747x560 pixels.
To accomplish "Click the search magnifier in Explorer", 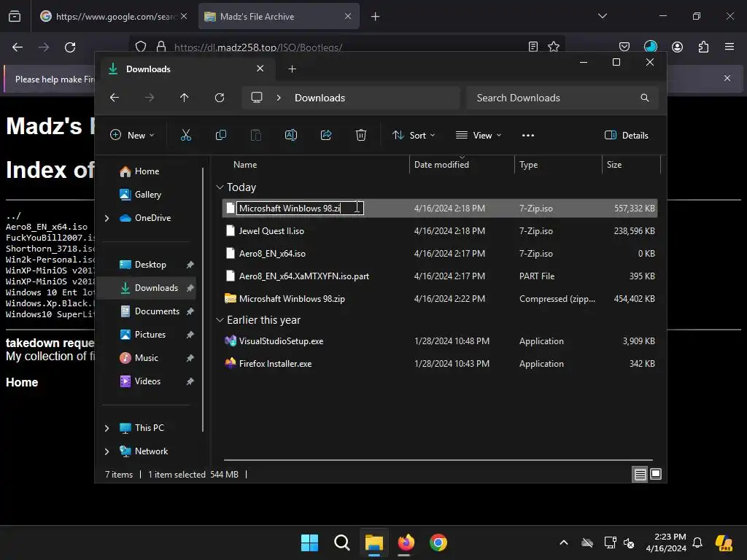I will (645, 98).
